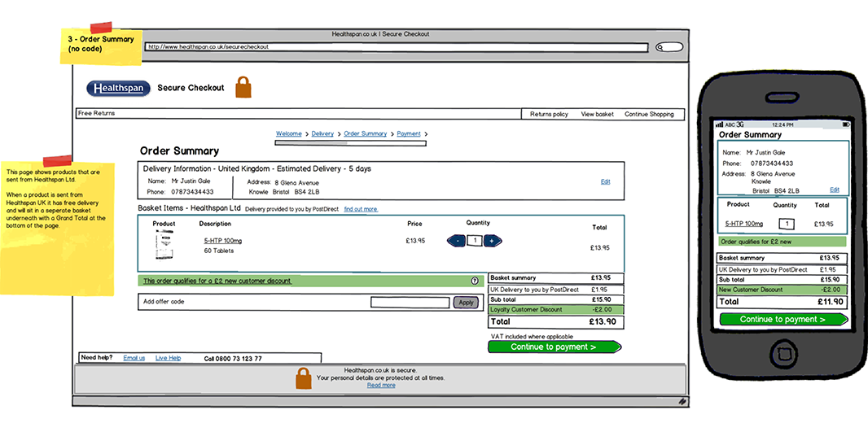Click the orange padlock beside Secure Checkout
This screenshot has width=868, height=445.
pyautogui.click(x=243, y=87)
